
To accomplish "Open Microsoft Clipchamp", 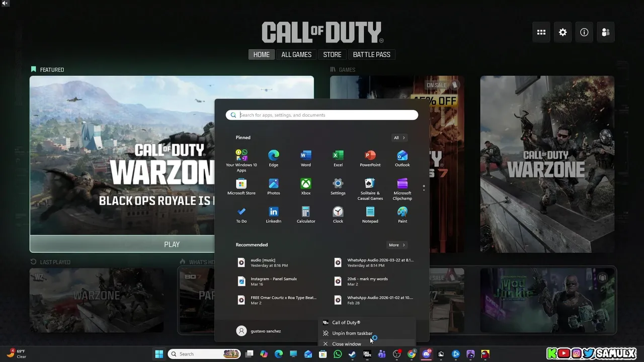I will click(402, 189).
